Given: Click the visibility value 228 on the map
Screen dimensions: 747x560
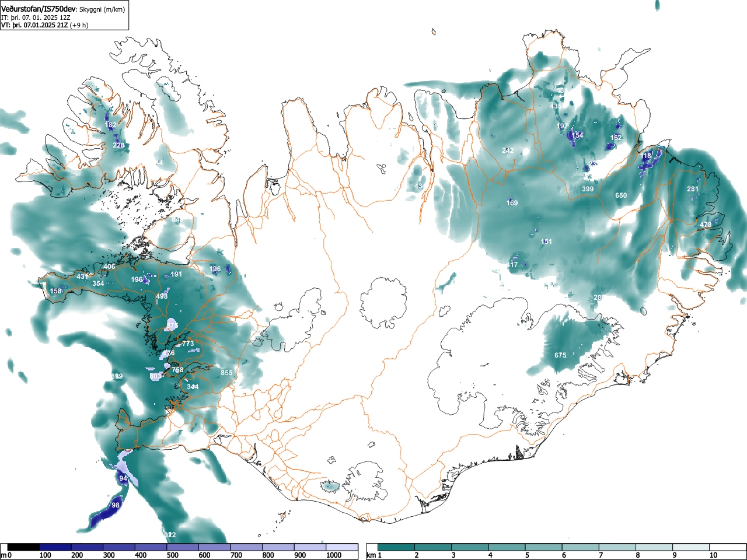Looking at the screenshot, I should click(118, 146).
